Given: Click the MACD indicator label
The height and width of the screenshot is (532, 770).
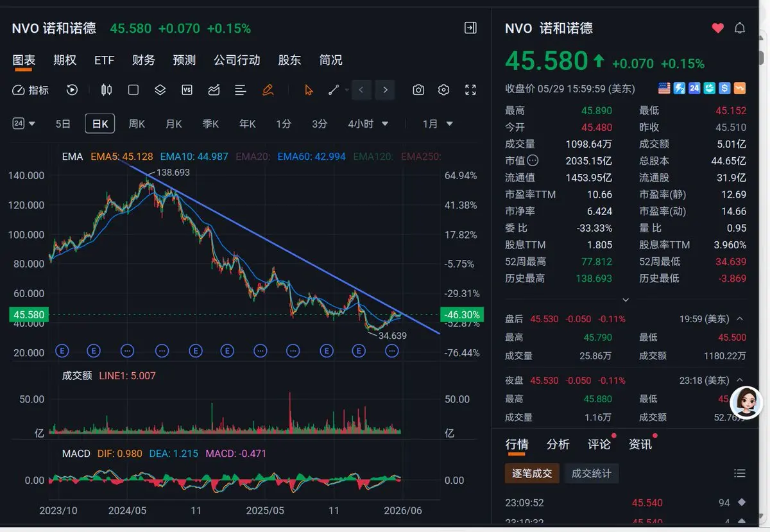Looking at the screenshot, I should [x=76, y=454].
